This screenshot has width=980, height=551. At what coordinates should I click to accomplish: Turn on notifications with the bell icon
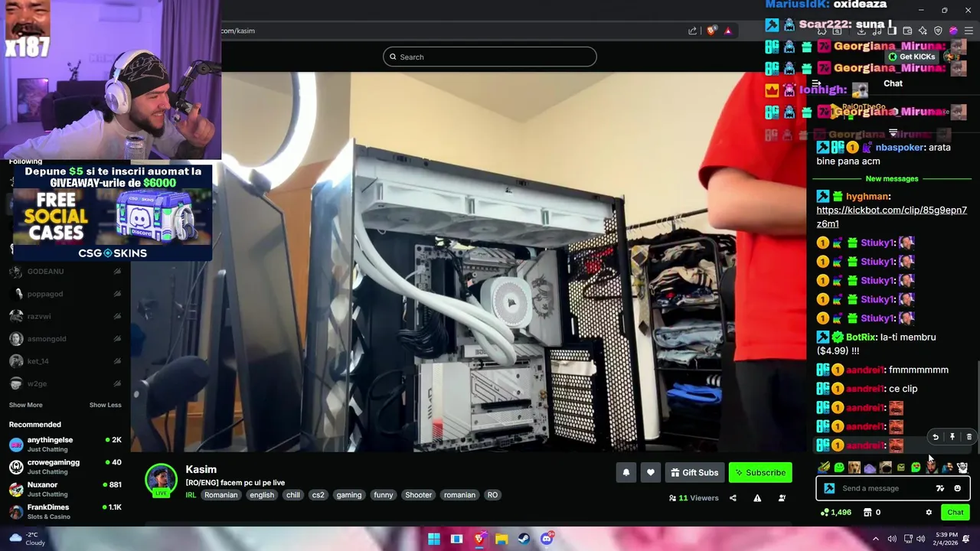626,472
